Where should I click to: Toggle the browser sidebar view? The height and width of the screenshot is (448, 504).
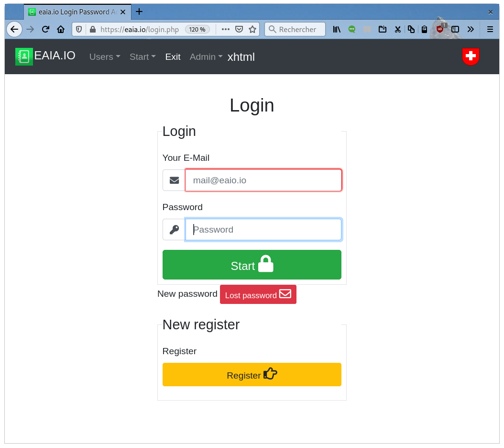click(x=455, y=29)
